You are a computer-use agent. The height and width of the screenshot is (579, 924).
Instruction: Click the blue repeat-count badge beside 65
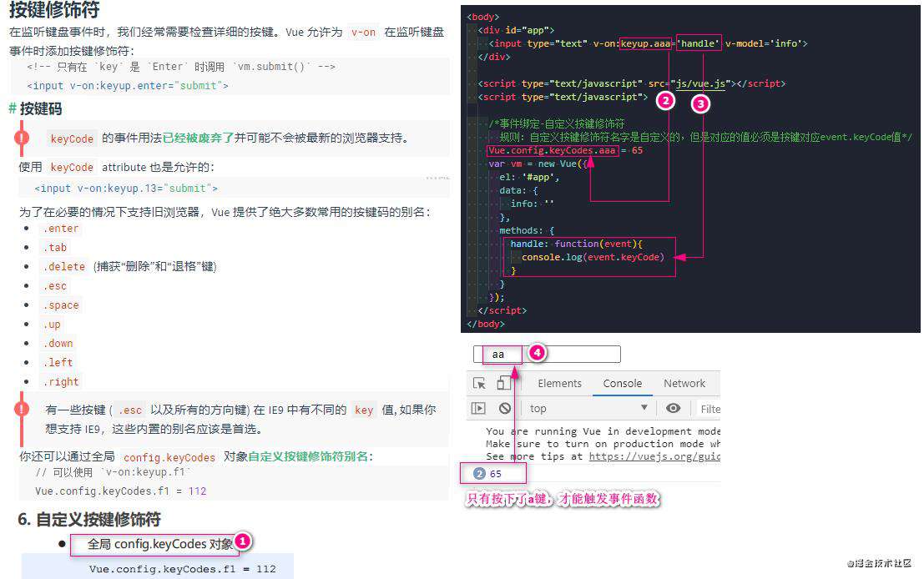(x=480, y=474)
